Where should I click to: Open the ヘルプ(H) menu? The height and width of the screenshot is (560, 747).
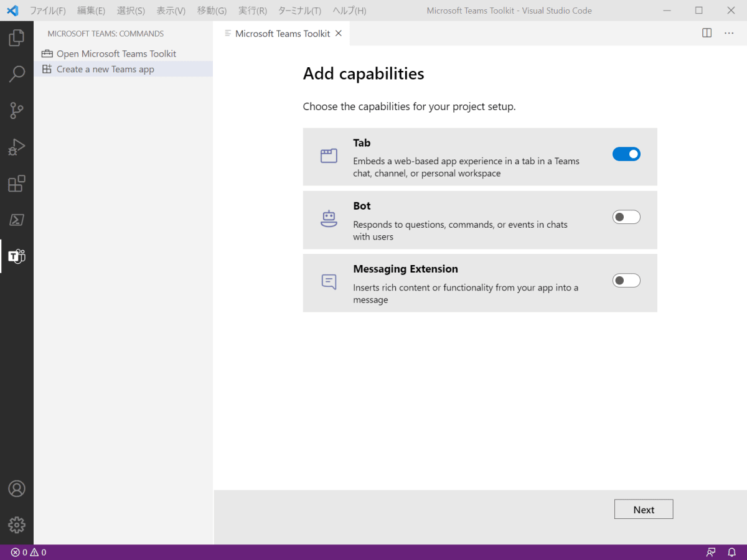click(x=349, y=11)
